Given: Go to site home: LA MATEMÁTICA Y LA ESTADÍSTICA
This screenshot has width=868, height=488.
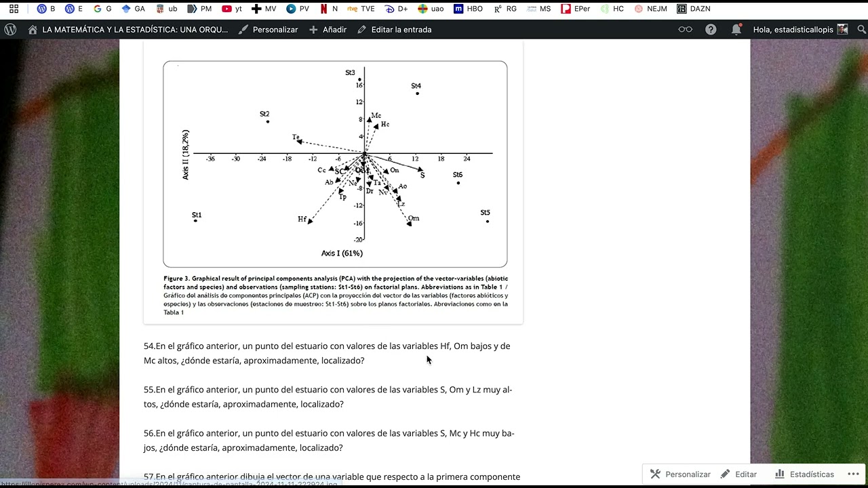Looking at the screenshot, I should coord(128,29).
